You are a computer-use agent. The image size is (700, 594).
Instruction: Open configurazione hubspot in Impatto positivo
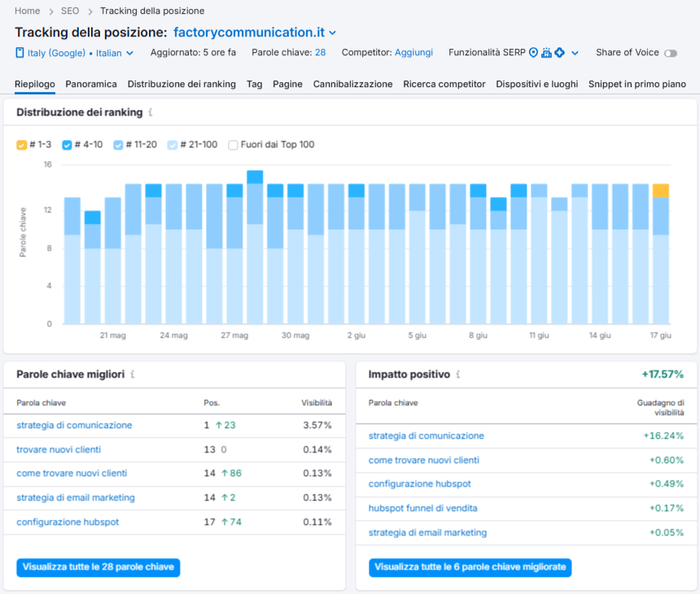point(420,484)
